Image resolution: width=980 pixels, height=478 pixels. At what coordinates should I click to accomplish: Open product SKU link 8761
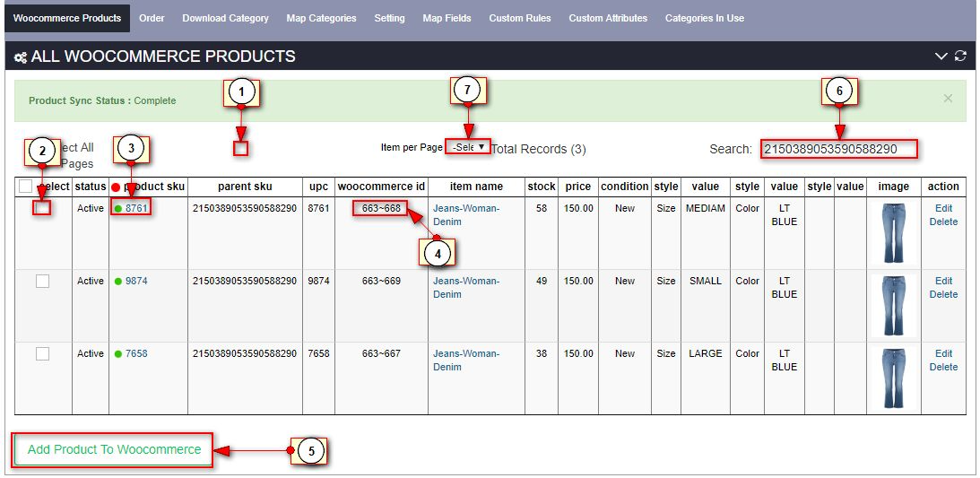136,209
